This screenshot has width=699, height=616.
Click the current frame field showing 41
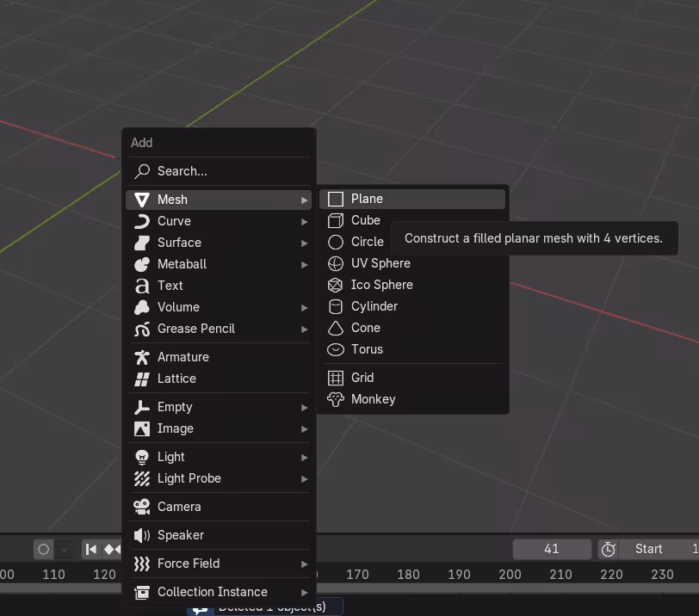coord(552,549)
